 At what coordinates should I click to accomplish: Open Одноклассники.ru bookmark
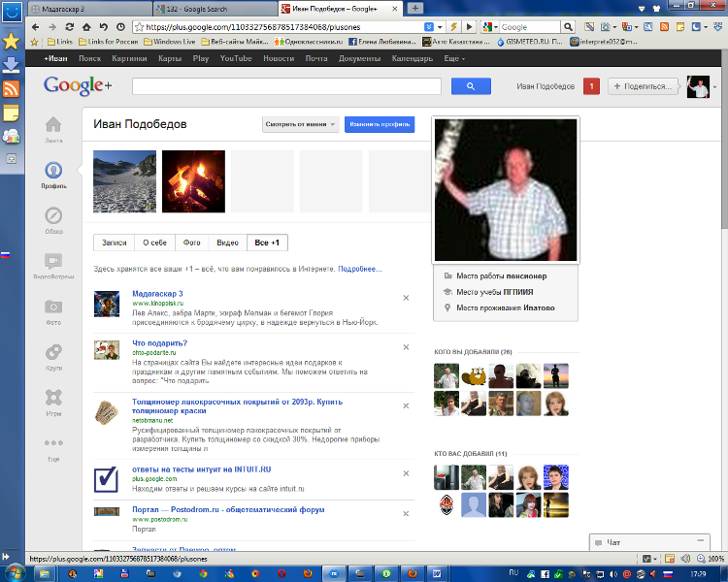(x=309, y=42)
